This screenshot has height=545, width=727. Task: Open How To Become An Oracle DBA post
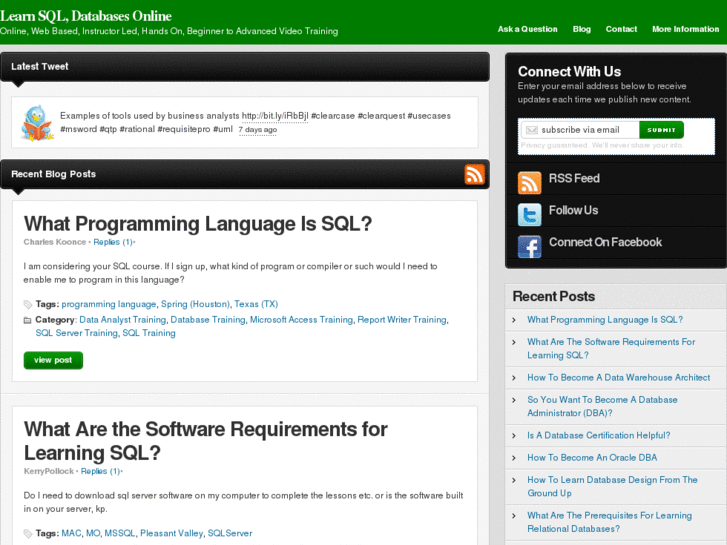point(592,458)
